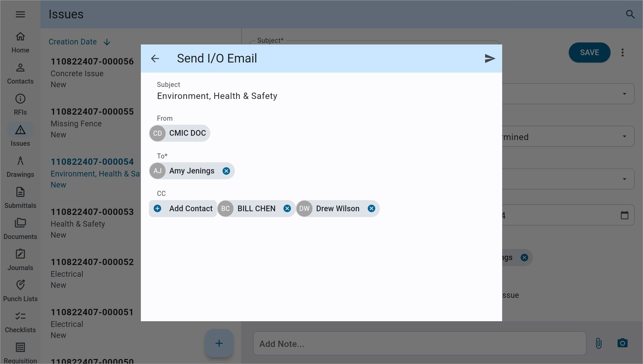Viewport: 643px width, 364px height.
Task: Remove Amy Jenings from To field
Action: click(226, 171)
